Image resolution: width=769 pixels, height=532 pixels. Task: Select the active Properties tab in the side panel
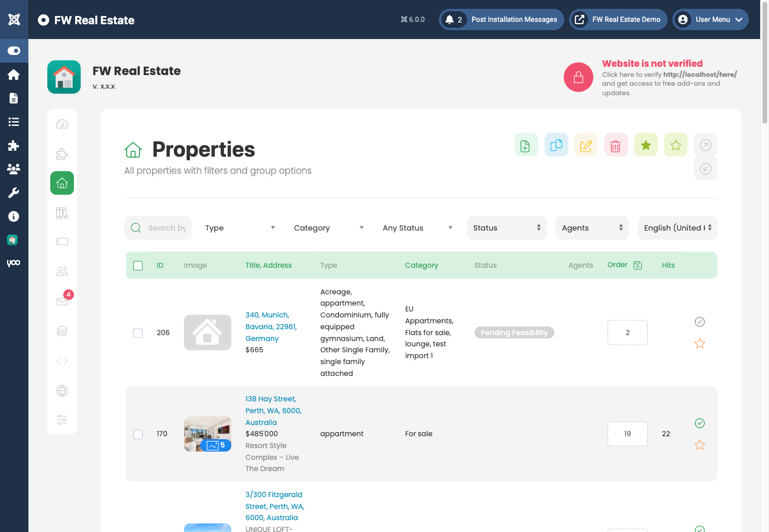pos(62,183)
